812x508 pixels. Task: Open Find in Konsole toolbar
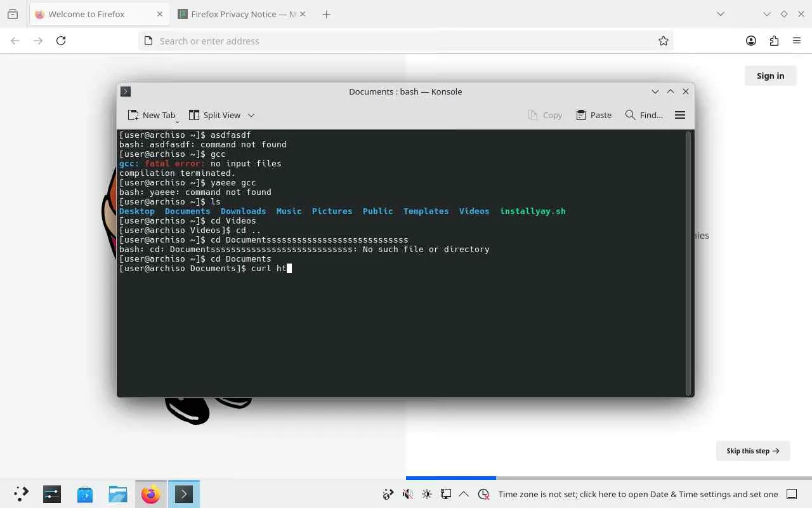[x=644, y=115]
